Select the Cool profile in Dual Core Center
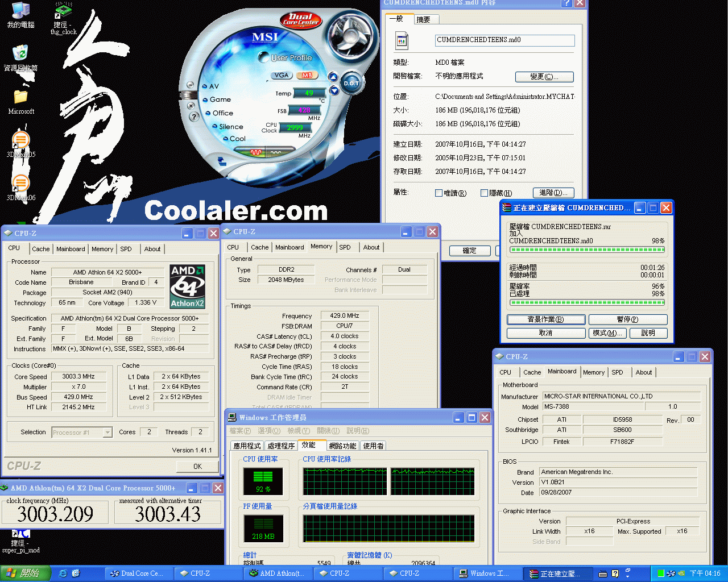The image size is (728, 582). (x=234, y=139)
